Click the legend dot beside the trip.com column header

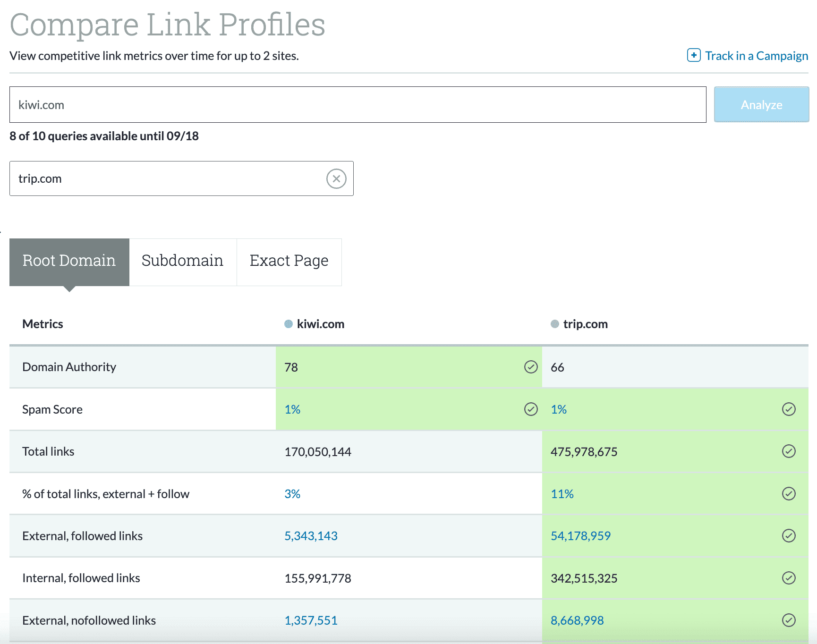point(553,324)
